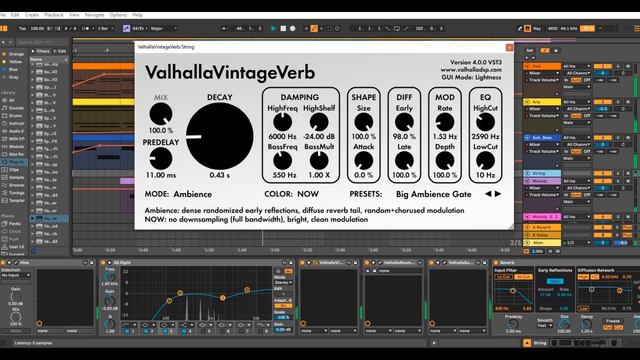
Task: Click the Arp track activator icon
Action: [527, 102]
